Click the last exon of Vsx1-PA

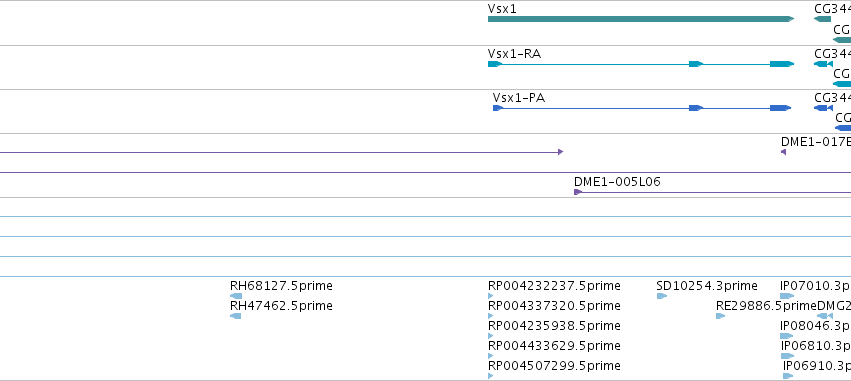tap(780, 108)
